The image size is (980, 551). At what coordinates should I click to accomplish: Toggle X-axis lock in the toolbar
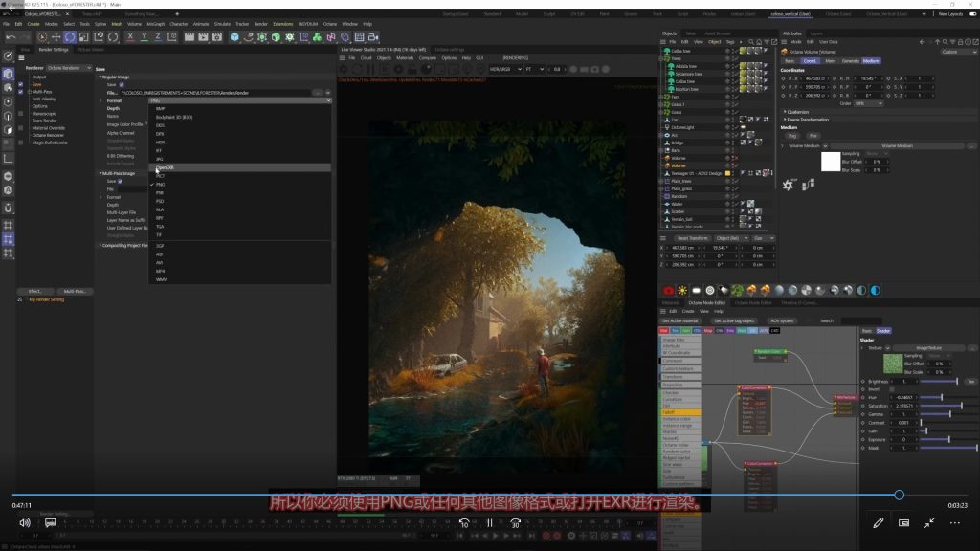click(131, 37)
